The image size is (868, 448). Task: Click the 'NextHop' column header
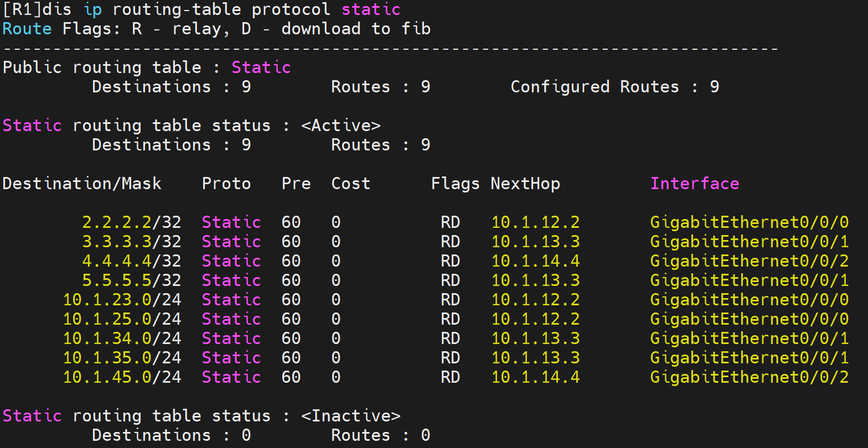[x=525, y=184]
